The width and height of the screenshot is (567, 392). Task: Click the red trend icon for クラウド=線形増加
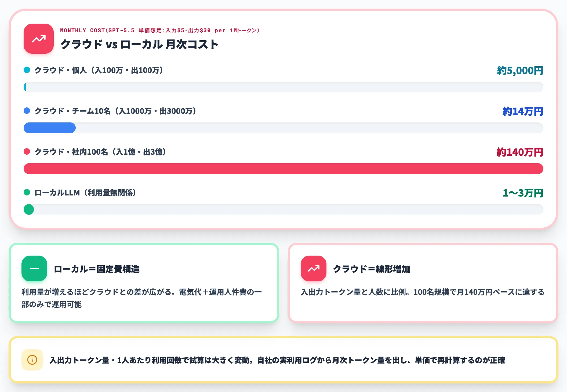[314, 268]
